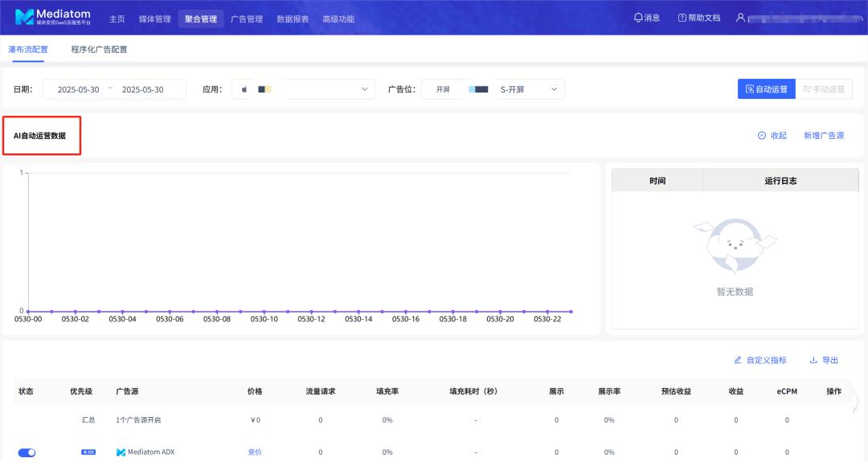Switch to 自动运营 mode
This screenshot has height=462, width=868.
765,89
